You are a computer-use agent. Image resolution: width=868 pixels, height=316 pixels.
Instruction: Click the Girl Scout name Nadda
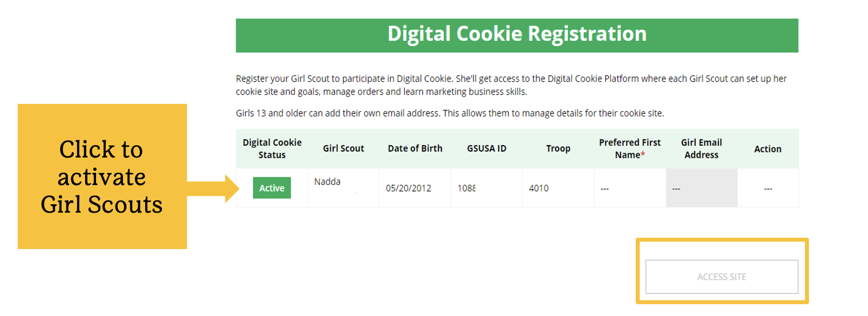(x=327, y=181)
